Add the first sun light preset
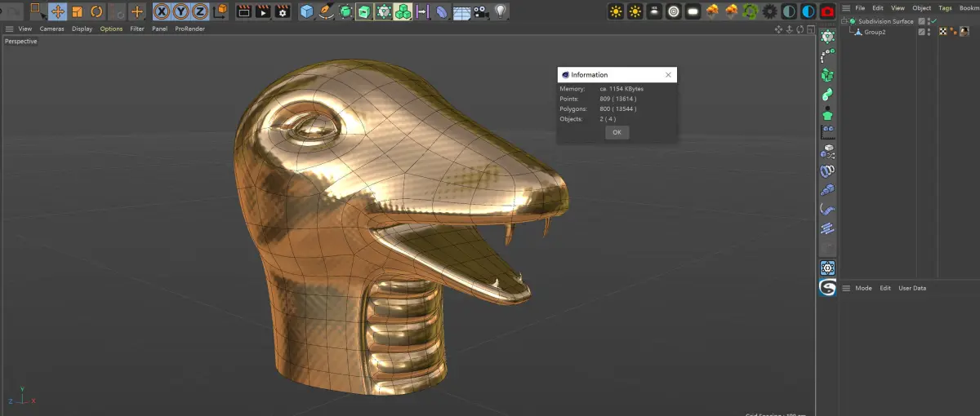The height and width of the screenshot is (416, 980). tap(615, 11)
